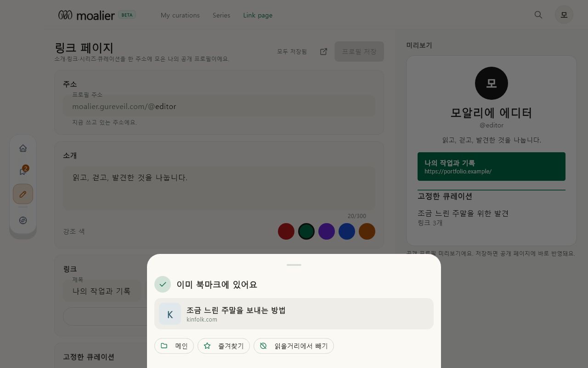
Task: Click the 소개 bio text area
Action: click(219, 189)
